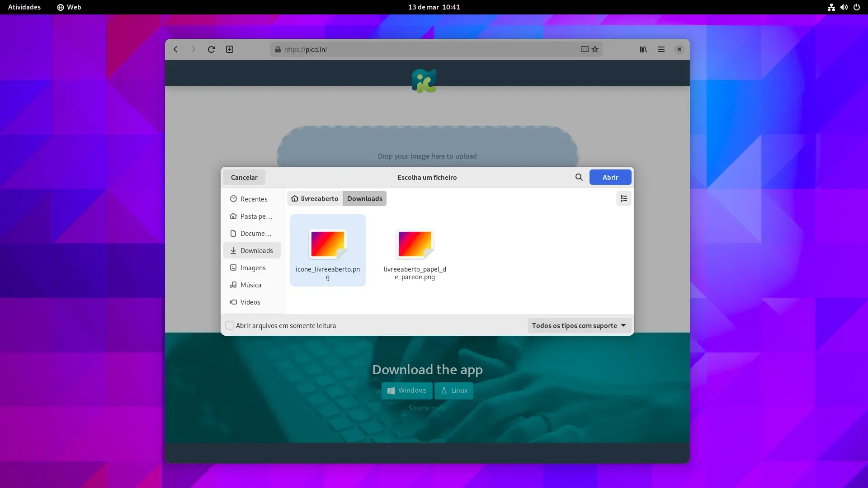Open Todos os tipos com suporte dropdown

click(x=579, y=325)
